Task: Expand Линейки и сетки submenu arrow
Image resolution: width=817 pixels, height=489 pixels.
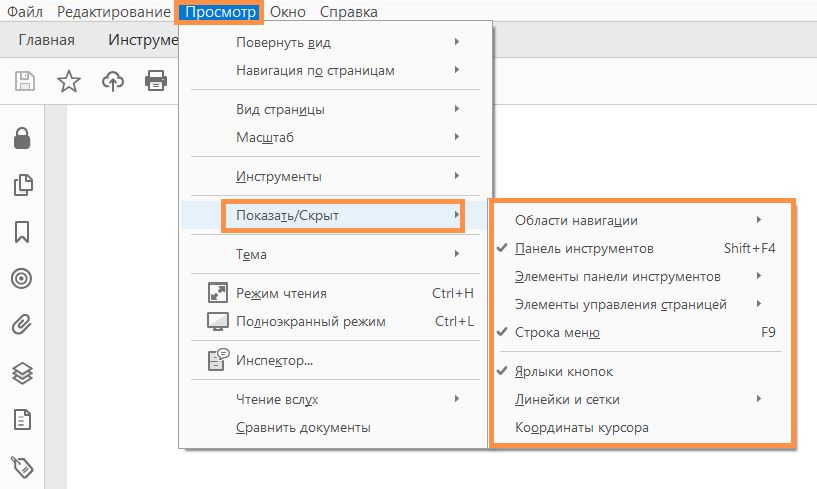Action: 759,399
